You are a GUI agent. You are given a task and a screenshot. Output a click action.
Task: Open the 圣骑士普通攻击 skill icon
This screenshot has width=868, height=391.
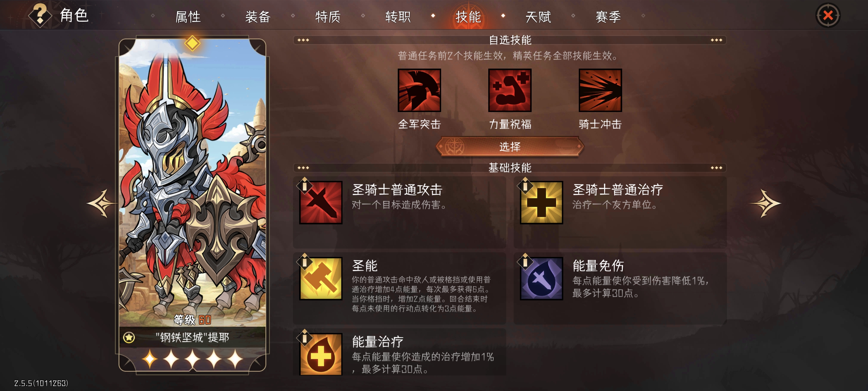click(x=321, y=202)
